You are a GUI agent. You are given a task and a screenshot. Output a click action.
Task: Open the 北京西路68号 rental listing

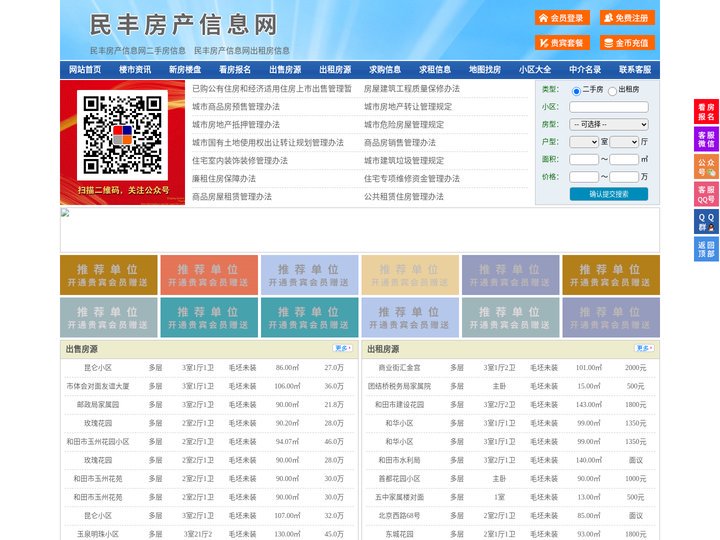click(399, 516)
